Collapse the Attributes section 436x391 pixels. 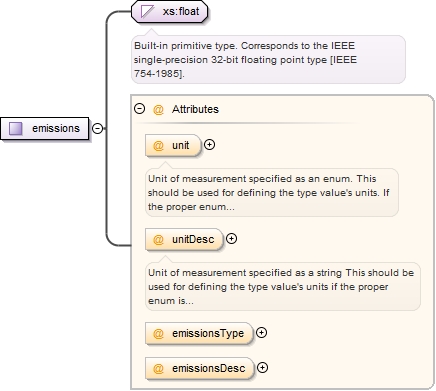(139, 109)
